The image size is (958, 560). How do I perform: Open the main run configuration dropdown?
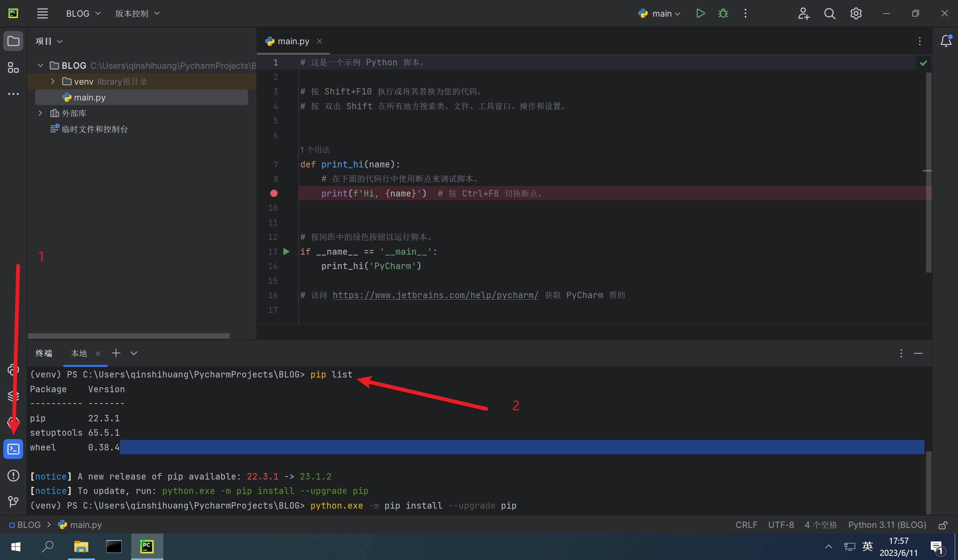click(x=659, y=13)
